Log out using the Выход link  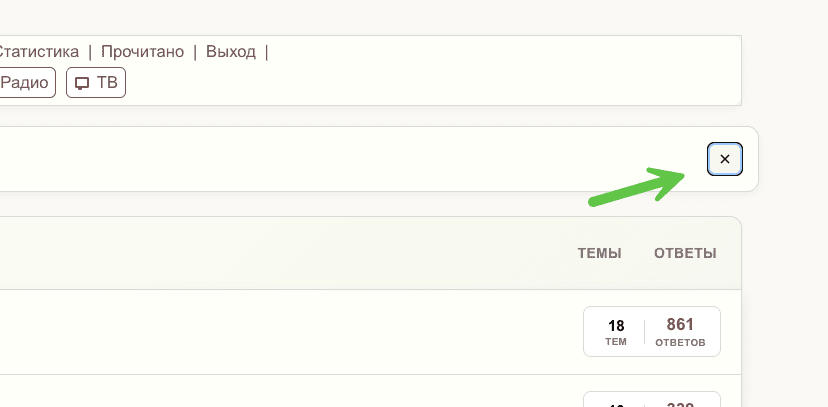pos(231,52)
